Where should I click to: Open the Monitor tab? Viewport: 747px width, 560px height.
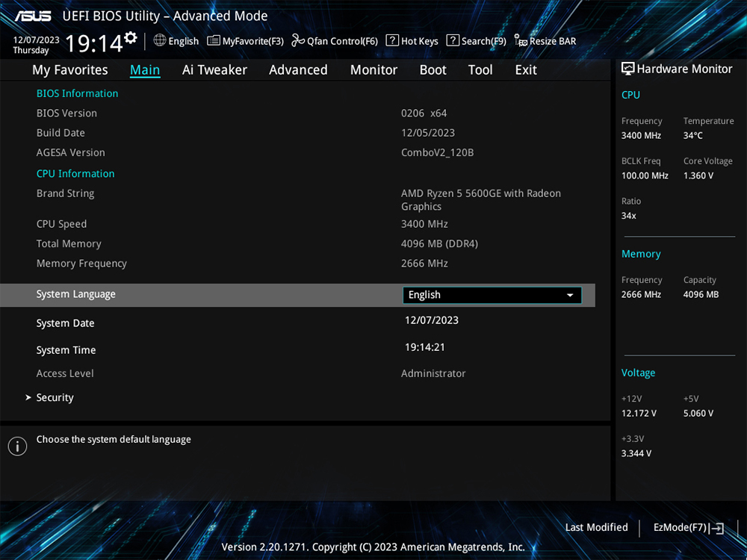[373, 69]
